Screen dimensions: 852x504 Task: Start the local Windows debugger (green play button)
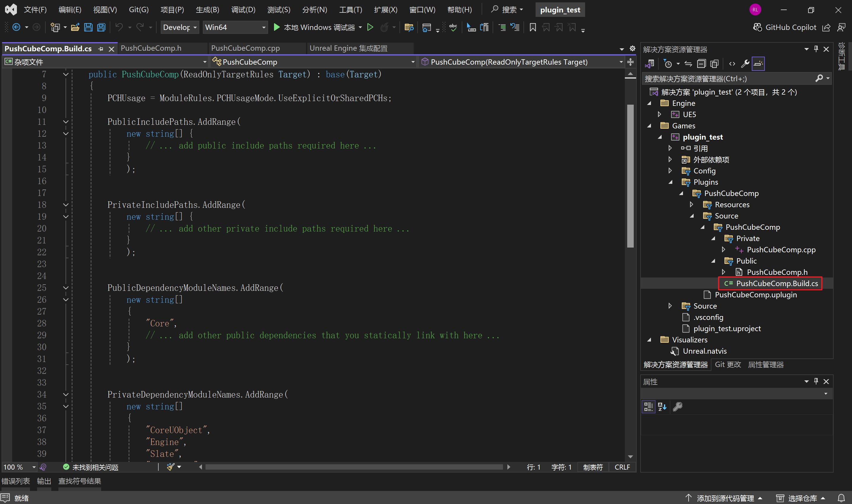[x=276, y=27]
